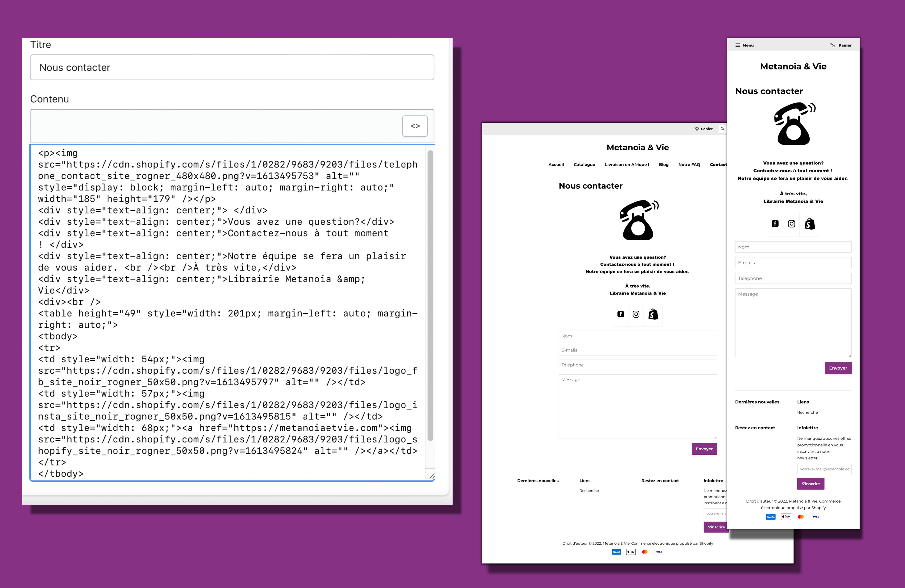905x588 pixels.
Task: Click Visa icon in desktop footer
Action: [x=659, y=552]
